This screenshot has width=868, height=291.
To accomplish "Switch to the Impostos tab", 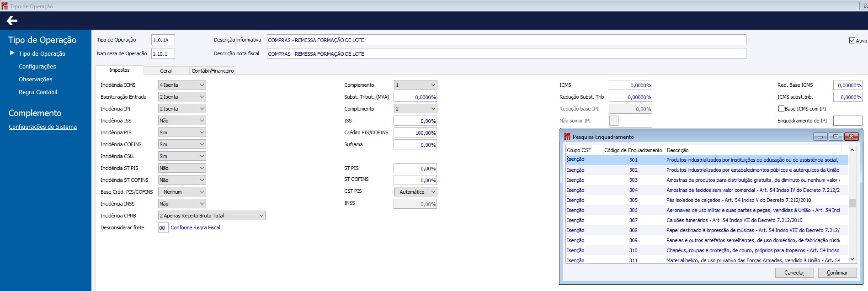I will [119, 70].
